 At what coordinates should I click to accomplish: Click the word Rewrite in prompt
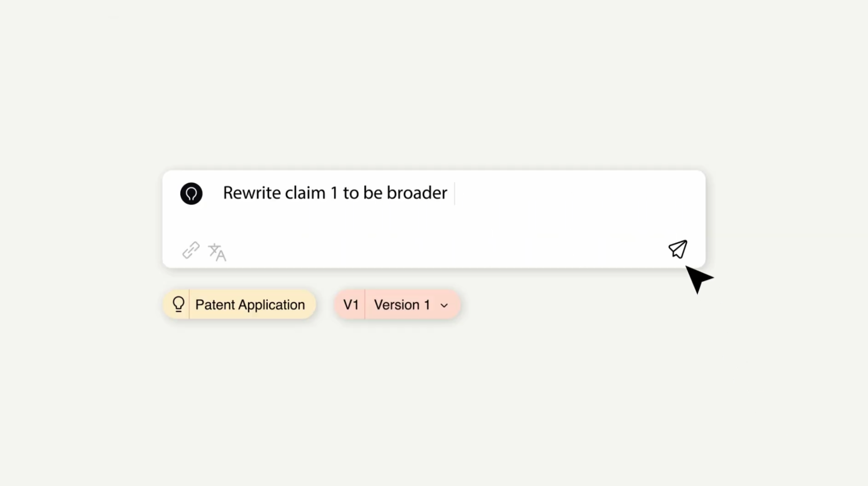(252, 193)
